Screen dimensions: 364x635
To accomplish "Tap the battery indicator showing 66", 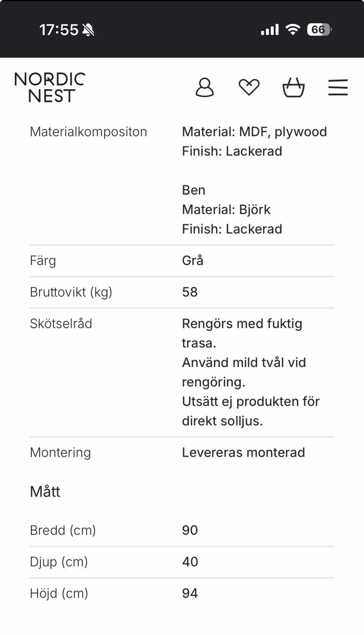I will 319,29.
